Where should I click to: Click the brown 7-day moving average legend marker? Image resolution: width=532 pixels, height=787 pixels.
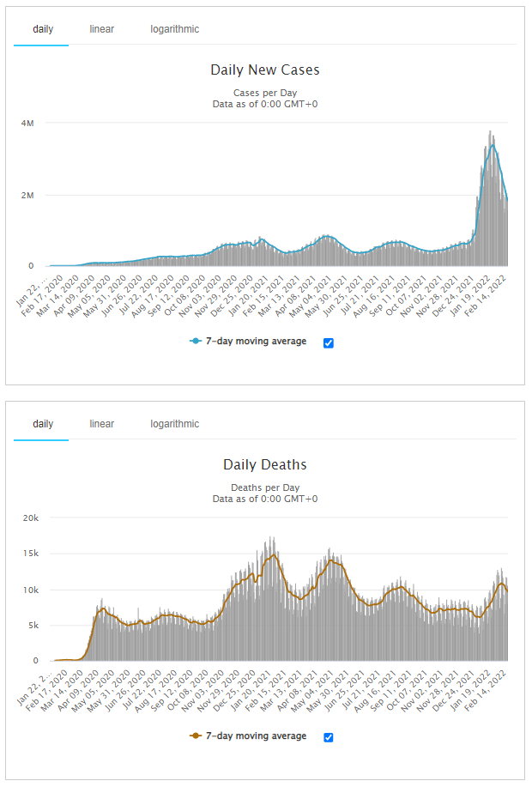(195, 736)
